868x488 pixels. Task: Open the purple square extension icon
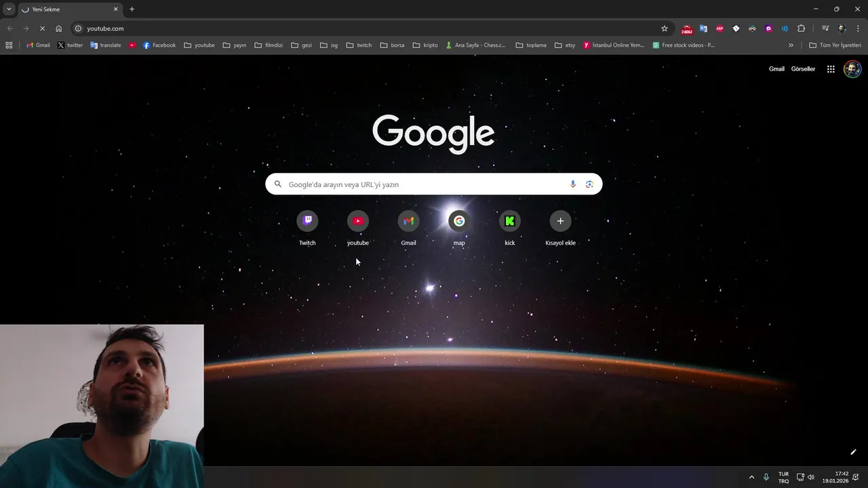pyautogui.click(x=768, y=28)
